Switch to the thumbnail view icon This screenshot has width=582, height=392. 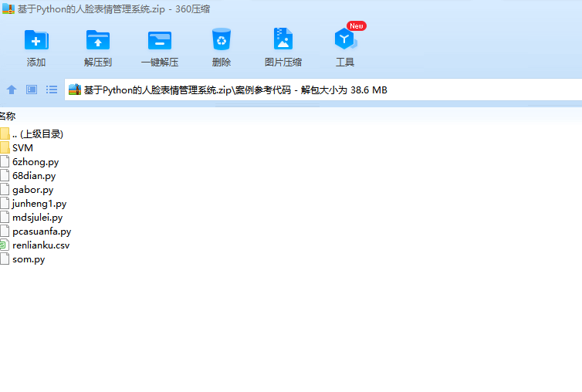(x=32, y=90)
